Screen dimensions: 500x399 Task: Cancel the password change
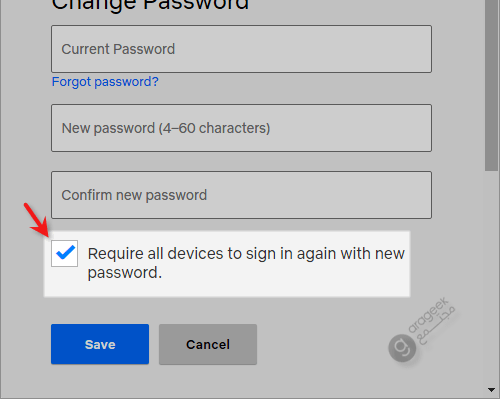click(208, 344)
